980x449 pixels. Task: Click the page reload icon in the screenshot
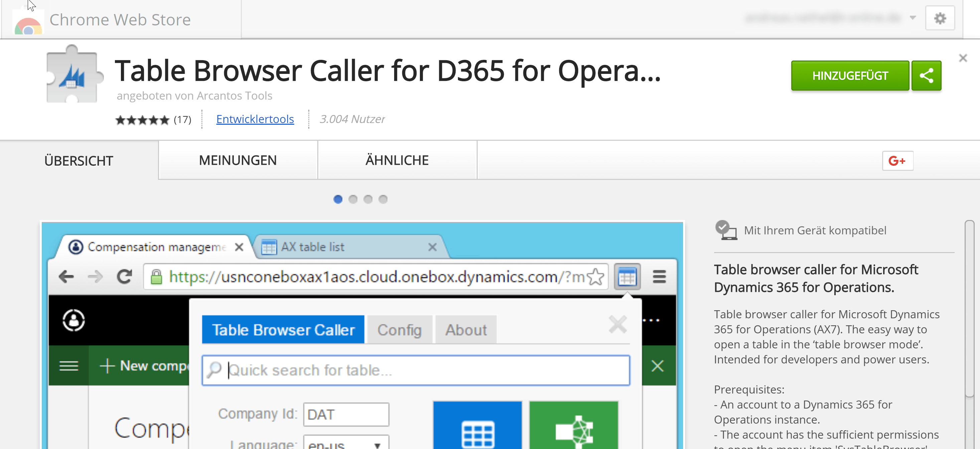pos(124,277)
